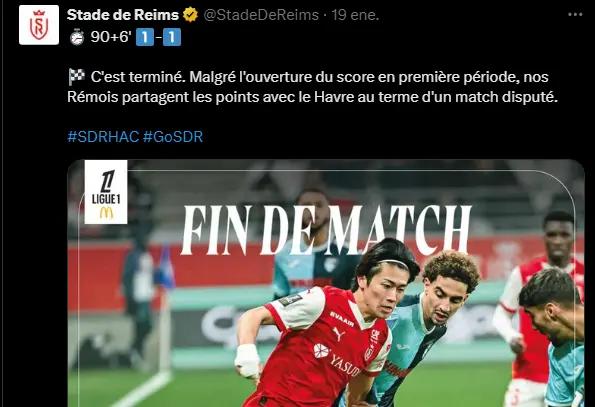Open the three-dot more options menu
595x407 pixels.
[x=575, y=15]
